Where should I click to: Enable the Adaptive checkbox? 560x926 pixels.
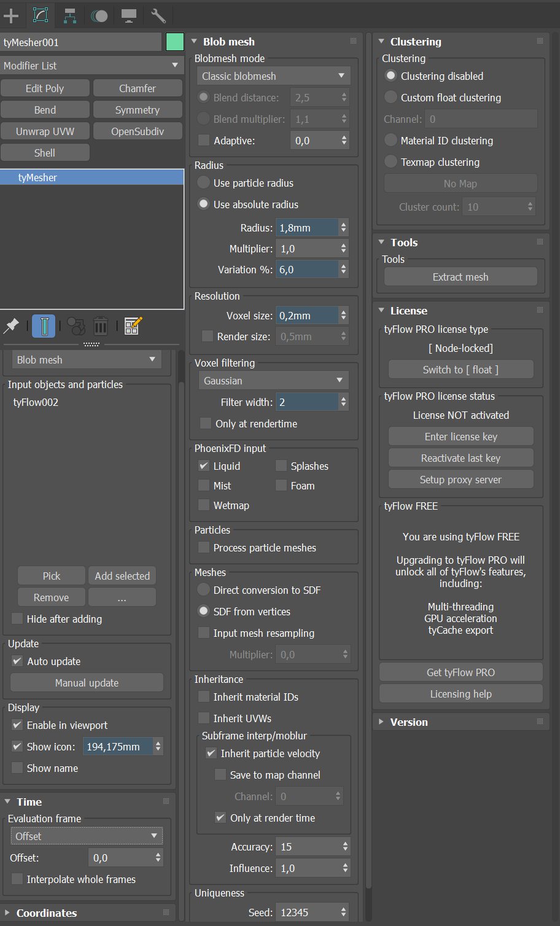point(204,141)
